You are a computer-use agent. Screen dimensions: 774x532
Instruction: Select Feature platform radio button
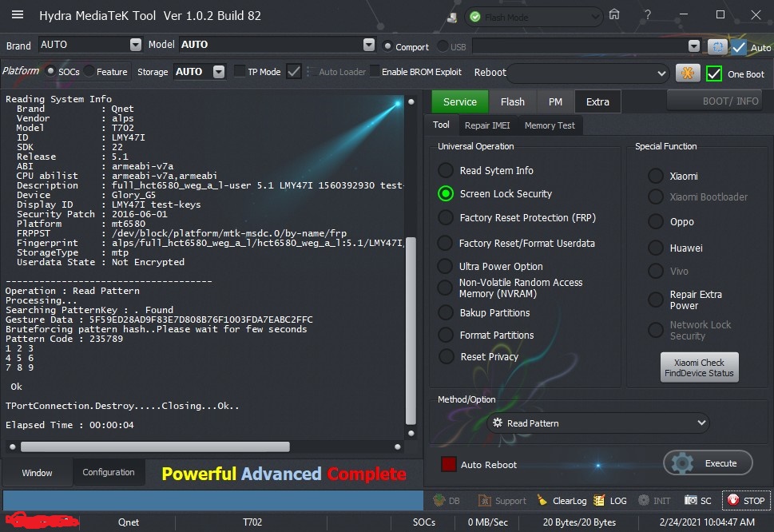pos(89,71)
